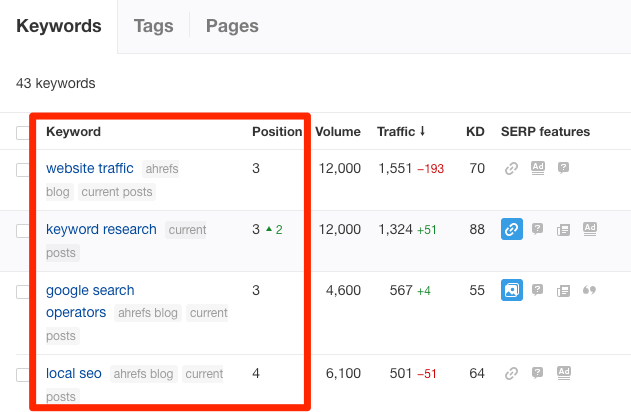Sort by the Keyword column header
The image size is (631, 412).
coord(73,132)
